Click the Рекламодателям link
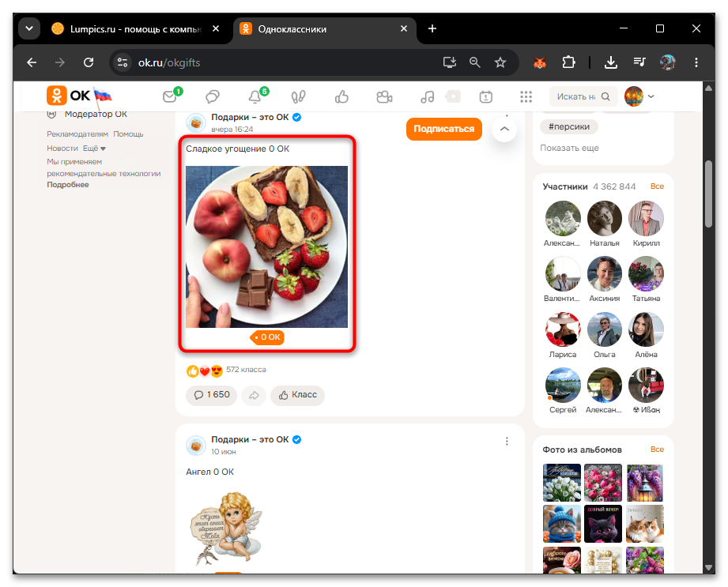728x587 pixels. [x=77, y=134]
